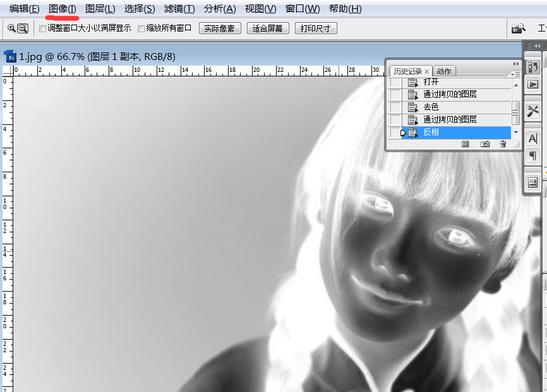
Task: Select the 打开 history state
Action: click(x=457, y=82)
